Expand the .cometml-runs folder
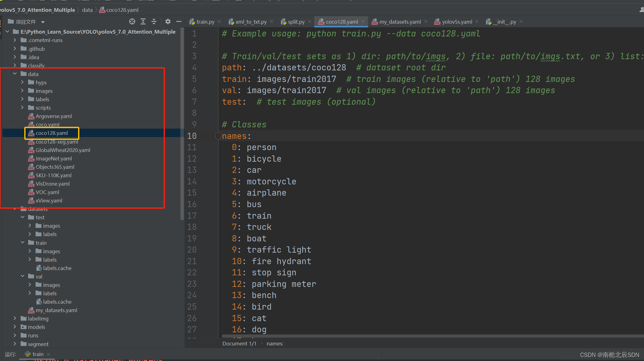Image resolution: width=644 pixels, height=361 pixels. pyautogui.click(x=15, y=40)
